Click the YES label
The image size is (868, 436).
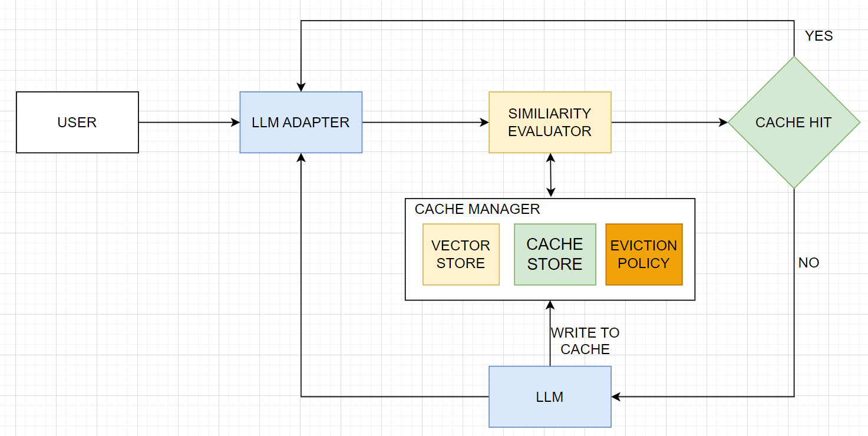coord(819,36)
